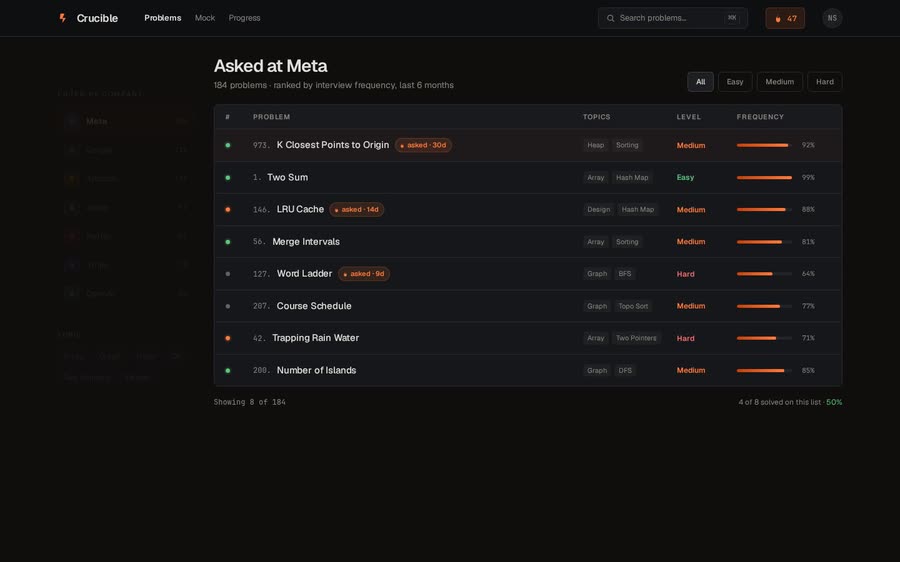Click the Word Ladder 64% frequency bar
Screen dimensions: 900x562
pyautogui.click(x=764, y=274)
